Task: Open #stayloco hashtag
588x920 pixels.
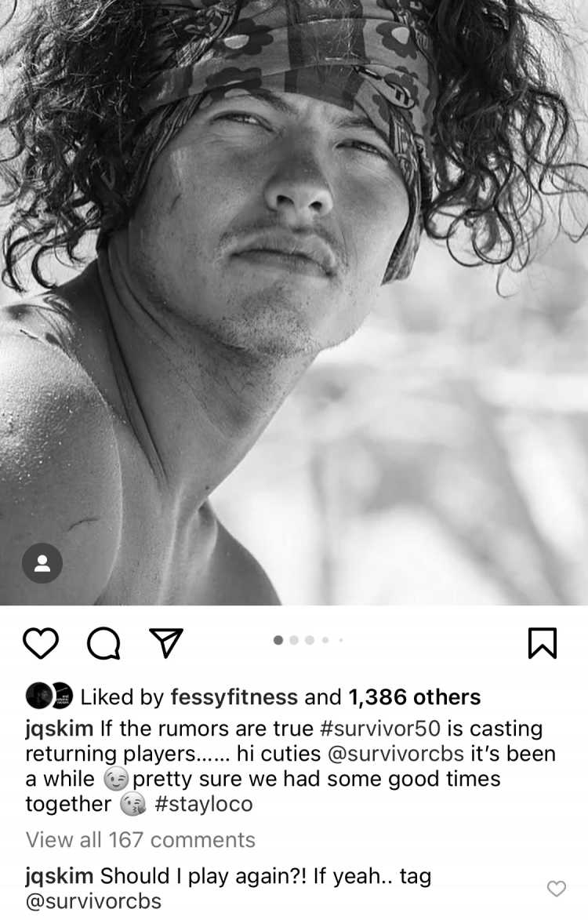Action: pyautogui.click(x=203, y=804)
